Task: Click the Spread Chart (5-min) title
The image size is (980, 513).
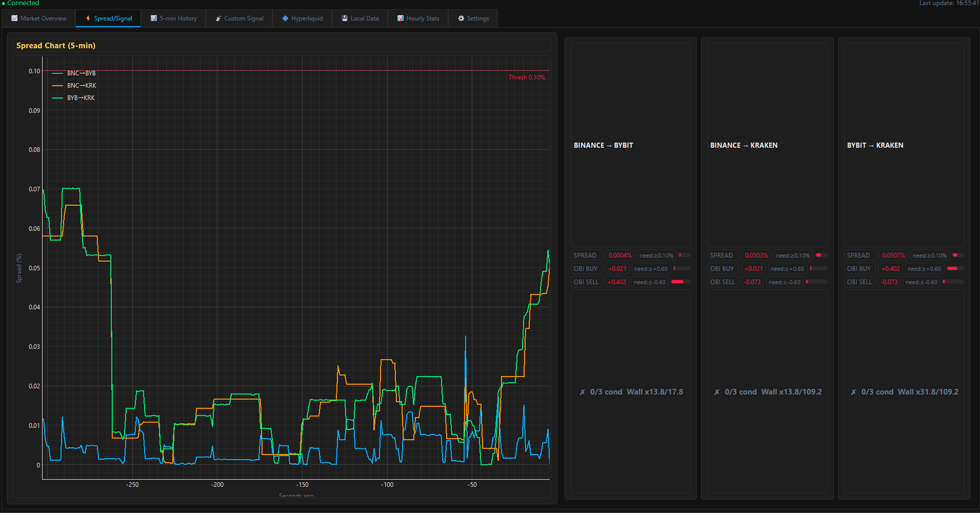Action: (56, 46)
